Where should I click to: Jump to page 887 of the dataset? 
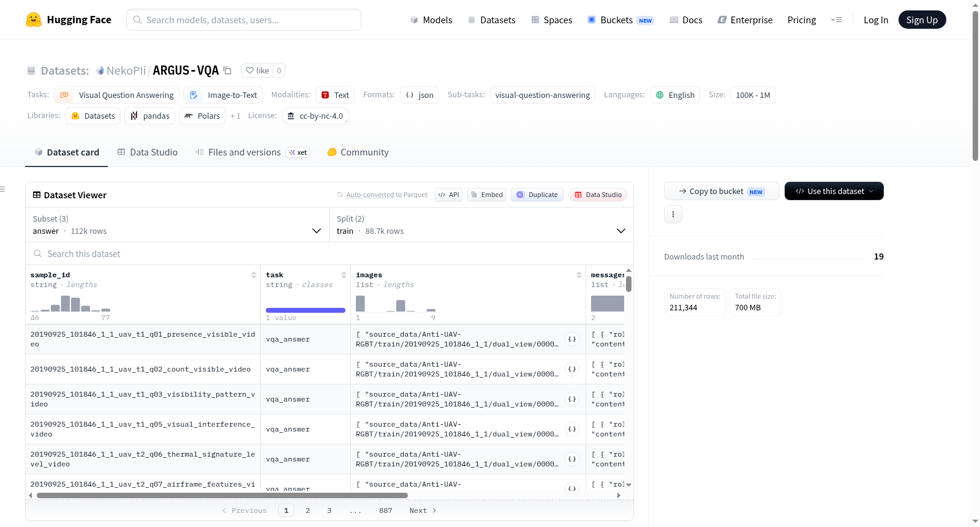[x=385, y=510]
